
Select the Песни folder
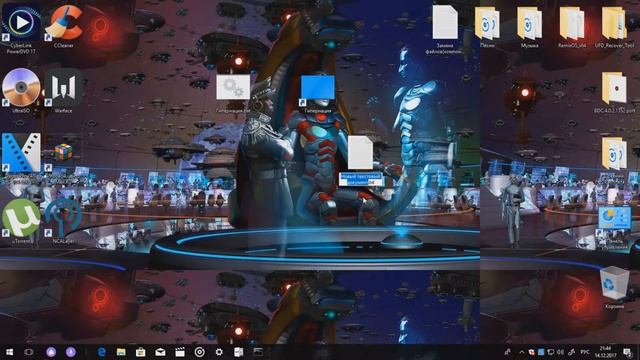(x=487, y=24)
